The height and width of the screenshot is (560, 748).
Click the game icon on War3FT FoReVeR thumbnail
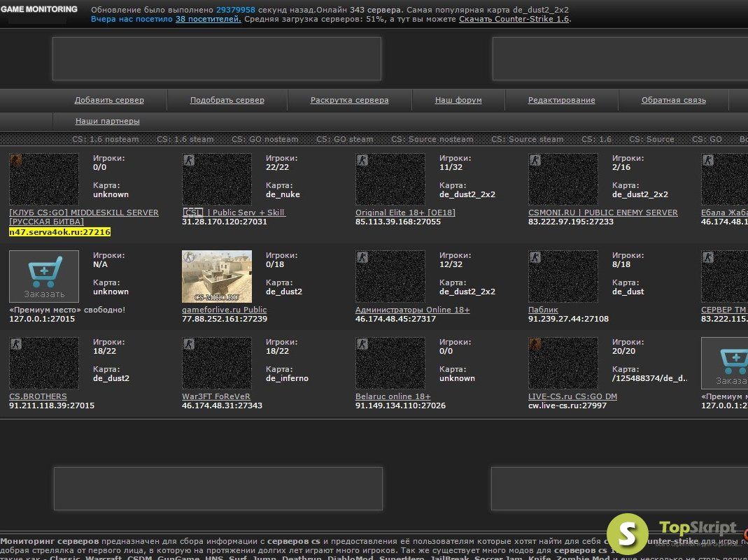pyautogui.click(x=189, y=344)
